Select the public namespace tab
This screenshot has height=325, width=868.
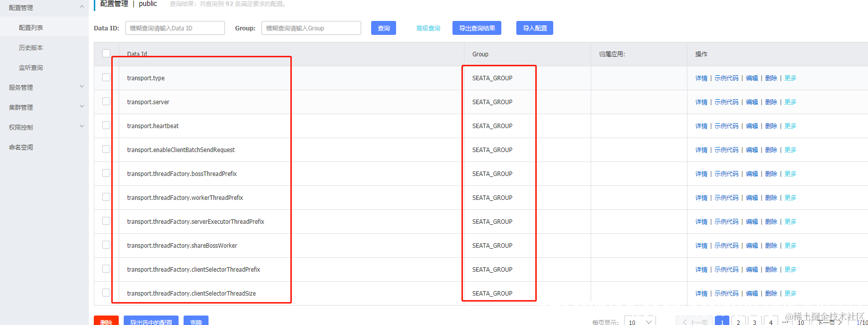[x=148, y=4]
